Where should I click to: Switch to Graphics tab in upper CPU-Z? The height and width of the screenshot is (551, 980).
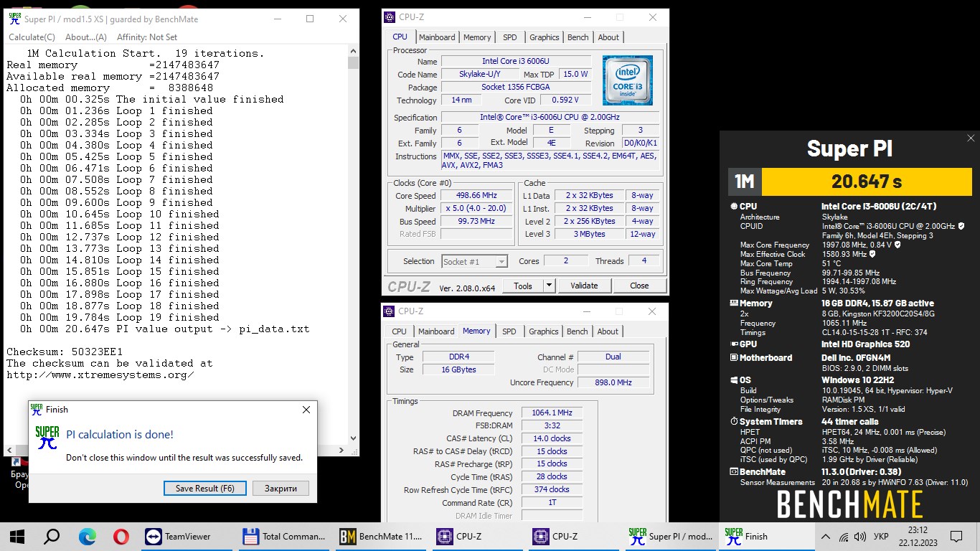coord(544,37)
